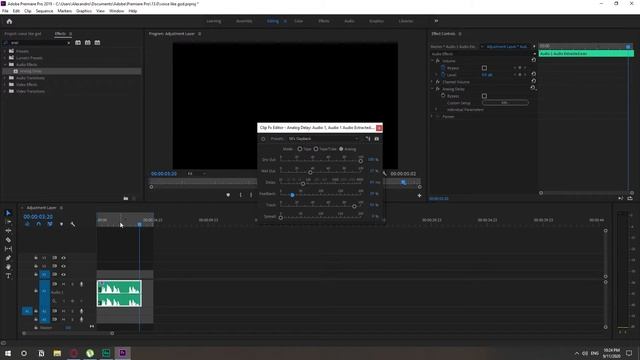The height and width of the screenshot is (360, 640).
Task: Toggle Volume Bypass checkbox
Action: [484, 68]
